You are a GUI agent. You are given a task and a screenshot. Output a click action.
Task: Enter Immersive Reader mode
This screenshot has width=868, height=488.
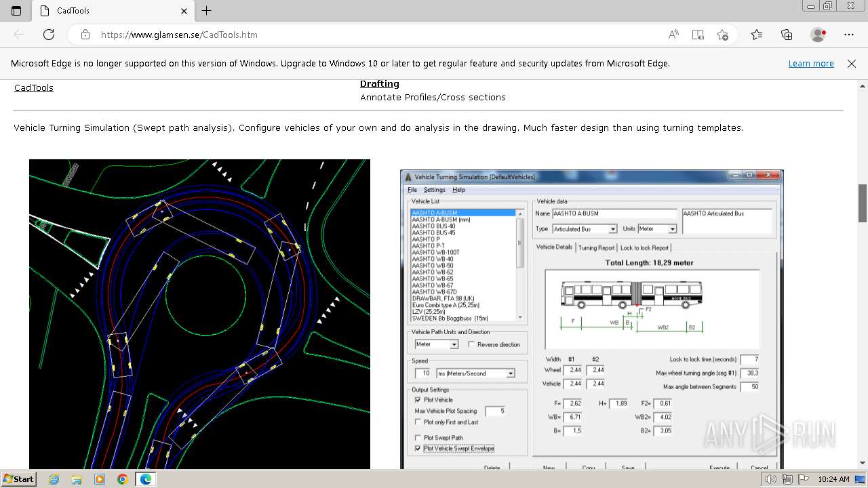click(x=698, y=35)
